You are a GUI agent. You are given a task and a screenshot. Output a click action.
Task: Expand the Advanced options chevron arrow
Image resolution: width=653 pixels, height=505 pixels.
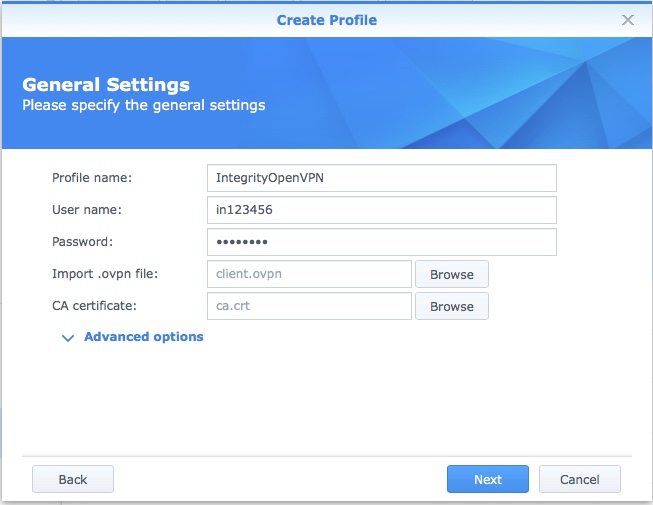68,338
